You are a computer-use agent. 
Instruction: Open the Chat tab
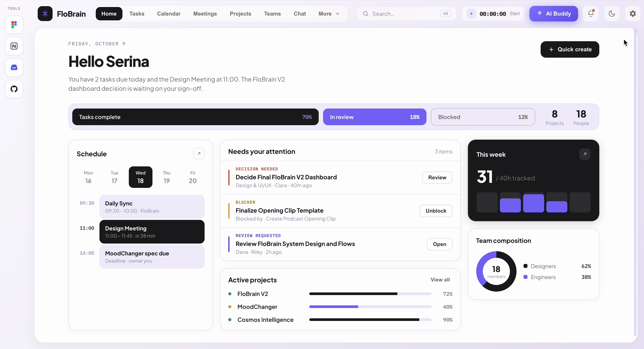coord(300,14)
